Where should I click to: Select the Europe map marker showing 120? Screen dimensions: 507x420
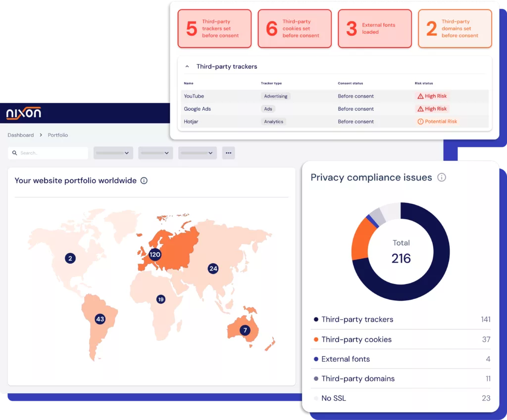[155, 255]
